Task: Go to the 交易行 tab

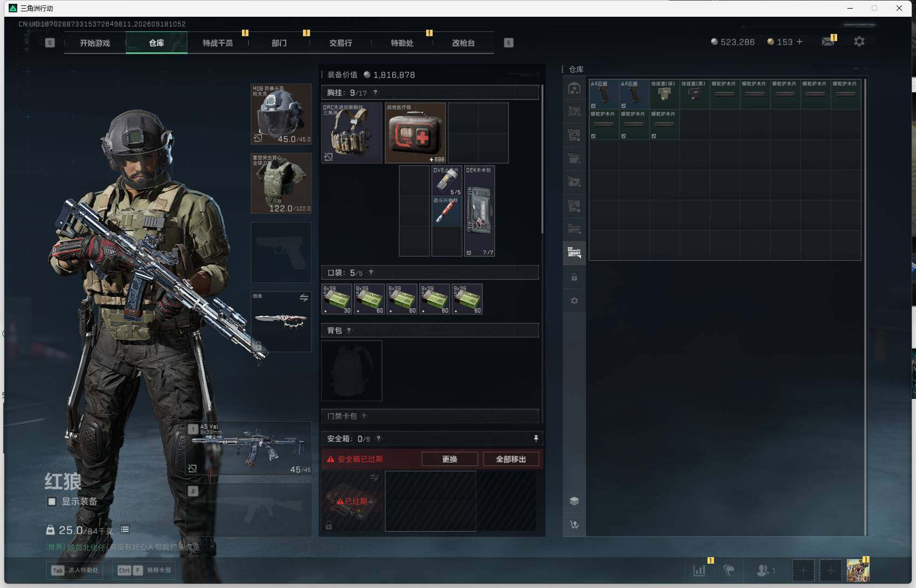Action: 341,43
